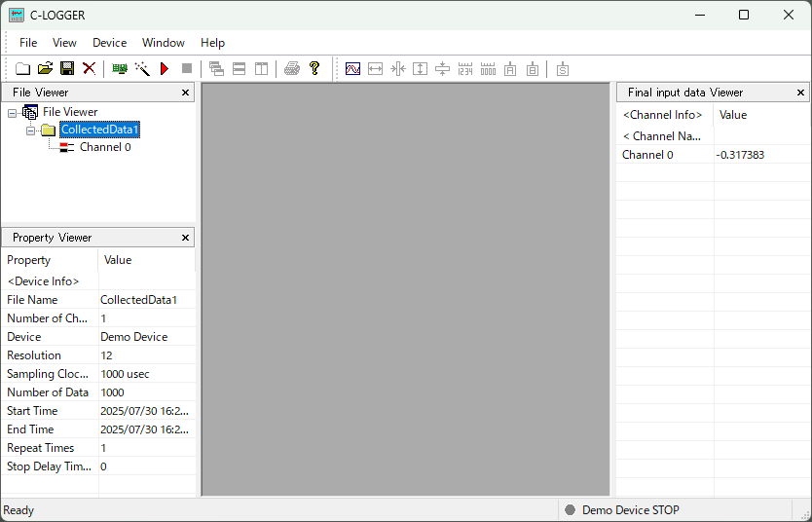Close the Final input data Viewer panel
The image size is (812, 522).
(801, 93)
